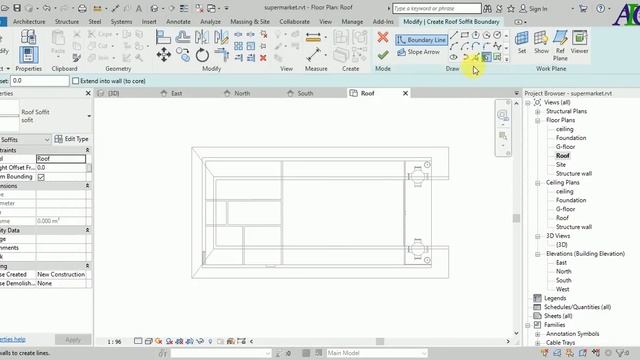Select the Pick Walls draw tool
The image size is (640, 360).
click(486, 57)
